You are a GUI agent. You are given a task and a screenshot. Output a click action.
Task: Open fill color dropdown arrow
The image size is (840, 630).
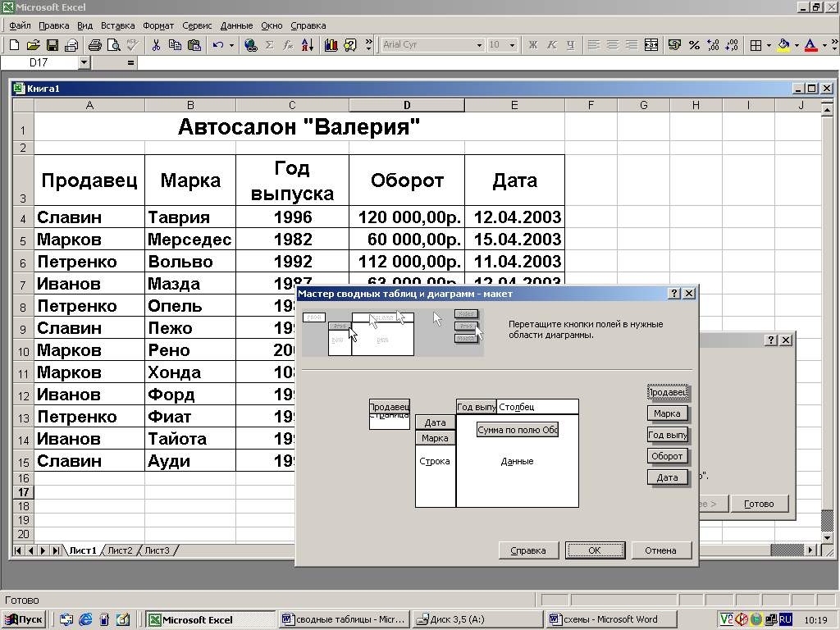pyautogui.click(x=797, y=45)
